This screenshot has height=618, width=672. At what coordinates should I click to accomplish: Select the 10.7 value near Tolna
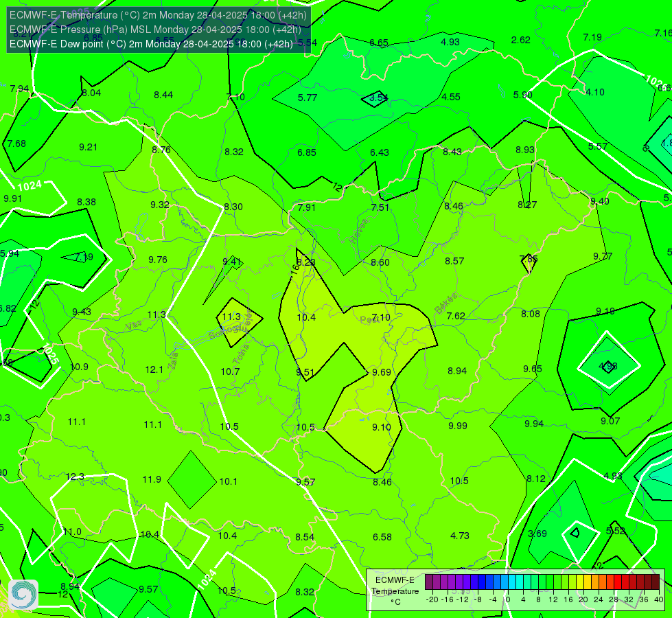click(230, 371)
